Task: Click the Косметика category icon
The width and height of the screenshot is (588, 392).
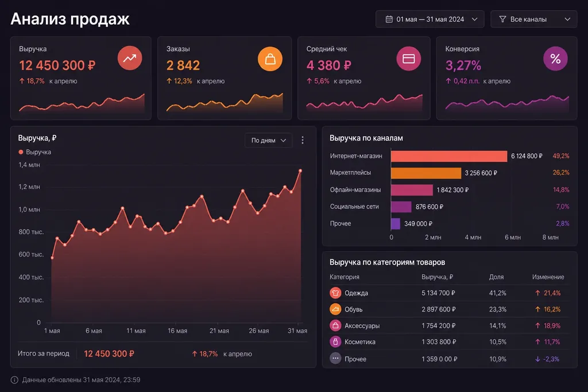Action: click(x=335, y=342)
